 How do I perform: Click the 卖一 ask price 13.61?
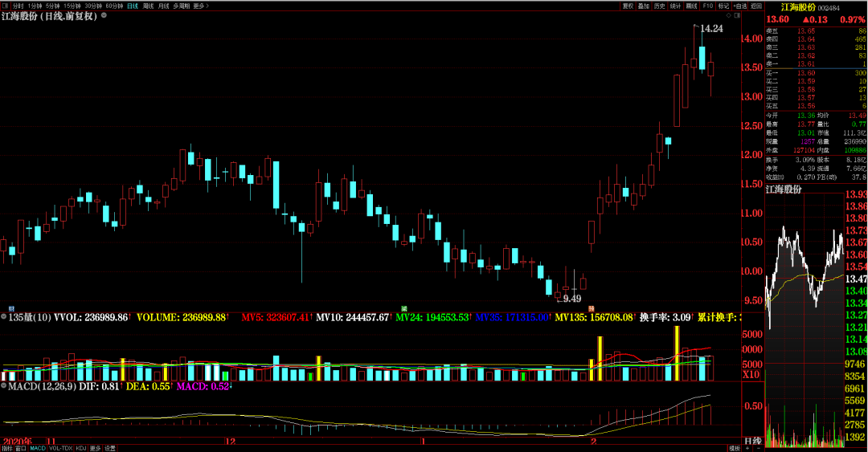click(806, 64)
